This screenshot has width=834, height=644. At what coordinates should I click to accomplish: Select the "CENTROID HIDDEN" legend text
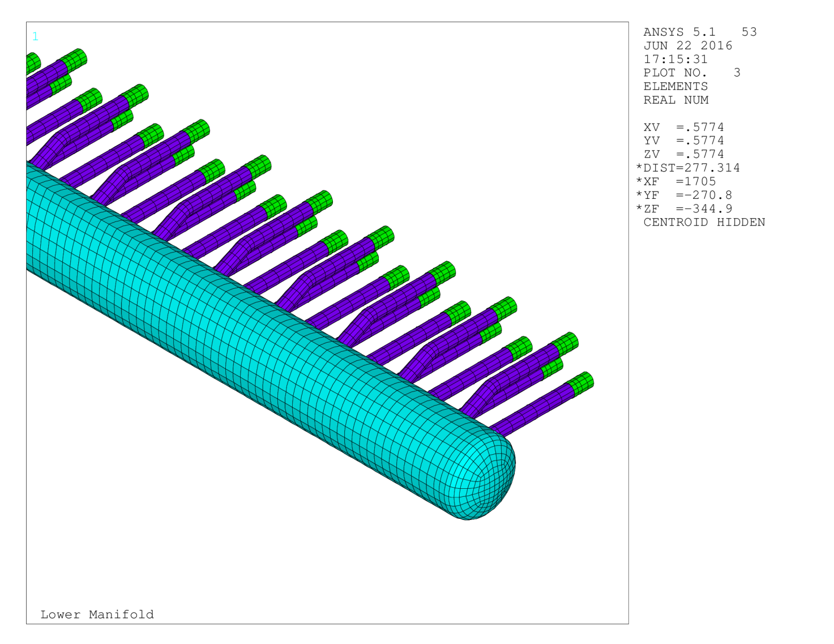point(704,223)
